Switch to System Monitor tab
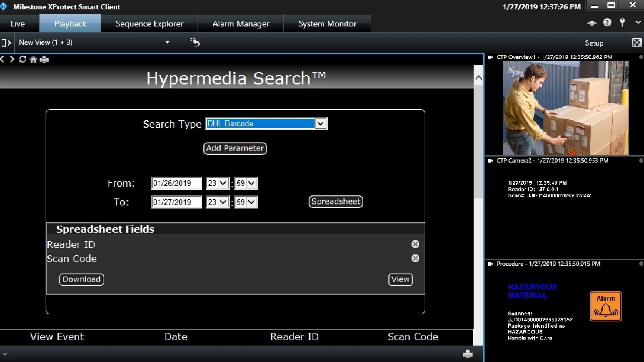Image resolution: width=644 pixels, height=362 pixels. tap(327, 23)
